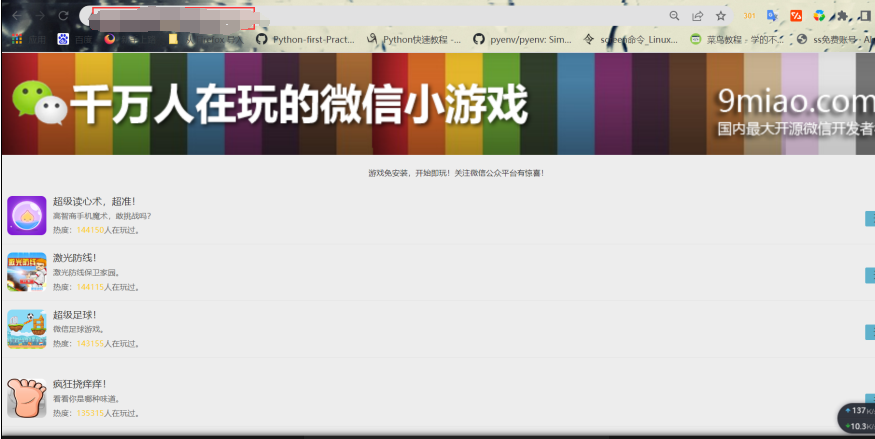The width and height of the screenshot is (875, 439).
Task: Open the Extensions puzzle piece menu
Action: click(x=842, y=16)
